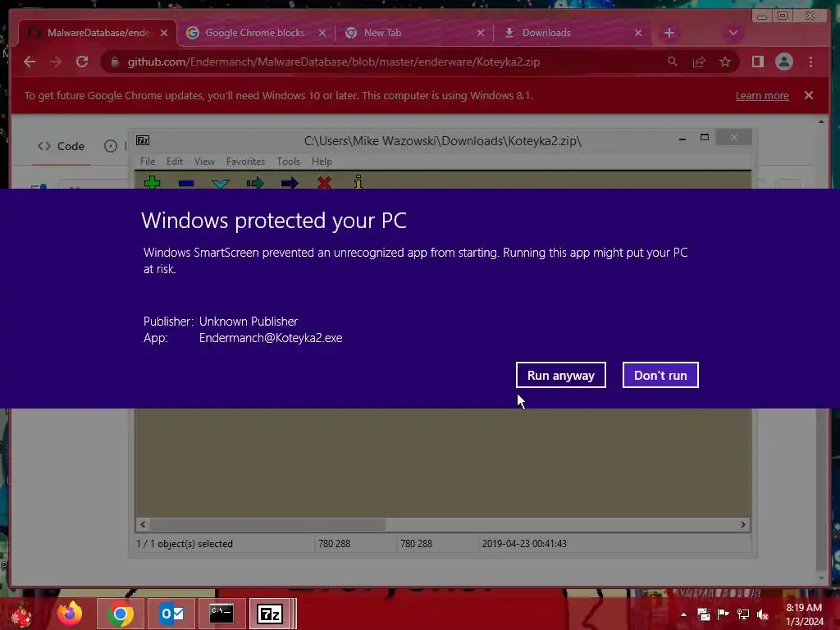Click the 7-Zip Test icon
Image resolution: width=840 pixels, height=630 pixels.
point(220,183)
